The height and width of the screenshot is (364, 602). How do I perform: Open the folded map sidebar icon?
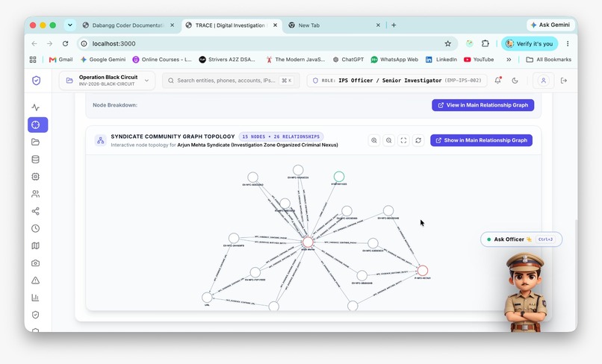pos(36,246)
